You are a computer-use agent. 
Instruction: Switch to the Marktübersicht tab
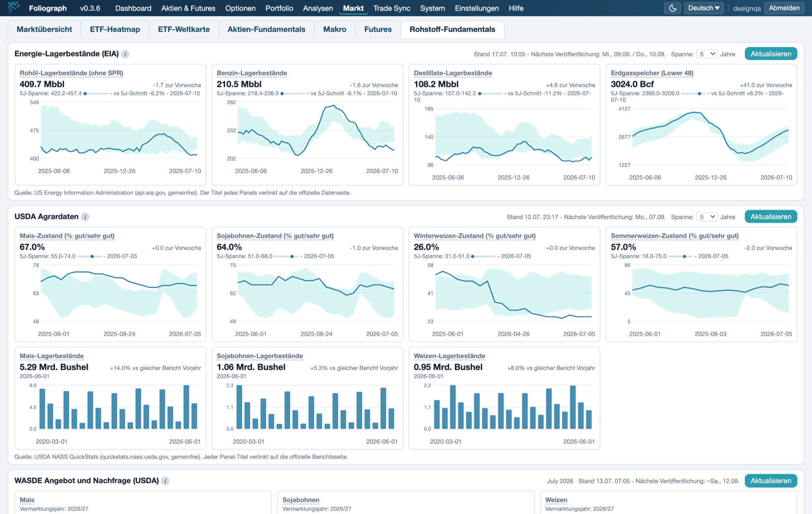pyautogui.click(x=44, y=29)
